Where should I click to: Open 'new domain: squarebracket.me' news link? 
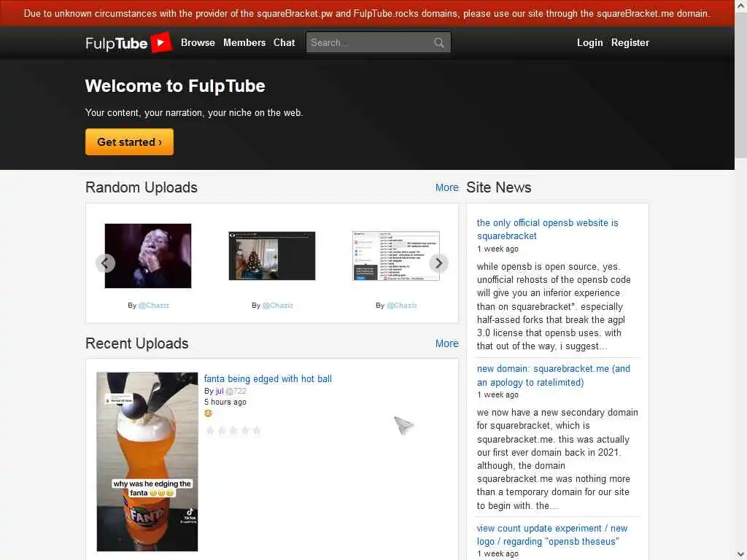pyautogui.click(x=553, y=376)
